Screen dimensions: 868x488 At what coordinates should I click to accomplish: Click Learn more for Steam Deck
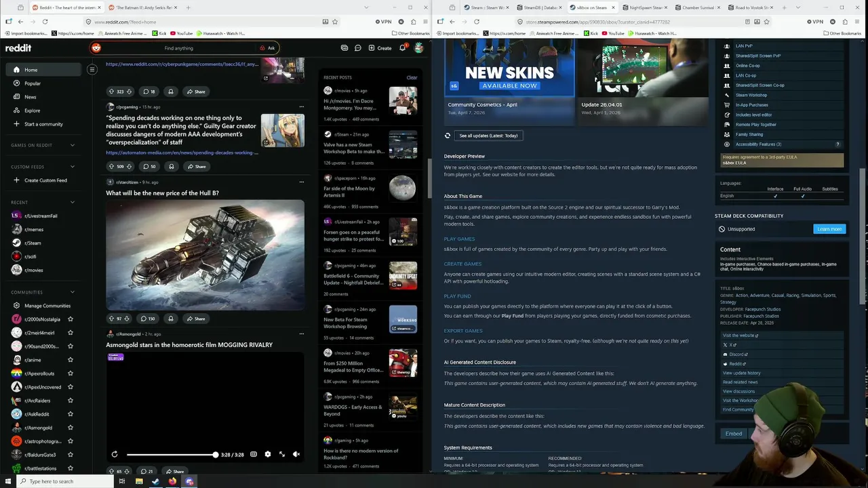point(829,229)
